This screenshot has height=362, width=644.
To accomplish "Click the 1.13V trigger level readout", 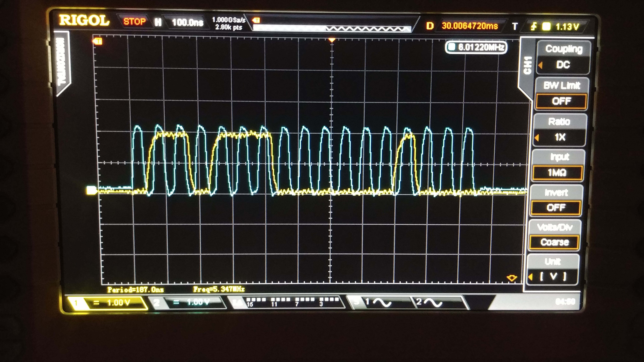I will tap(567, 27).
